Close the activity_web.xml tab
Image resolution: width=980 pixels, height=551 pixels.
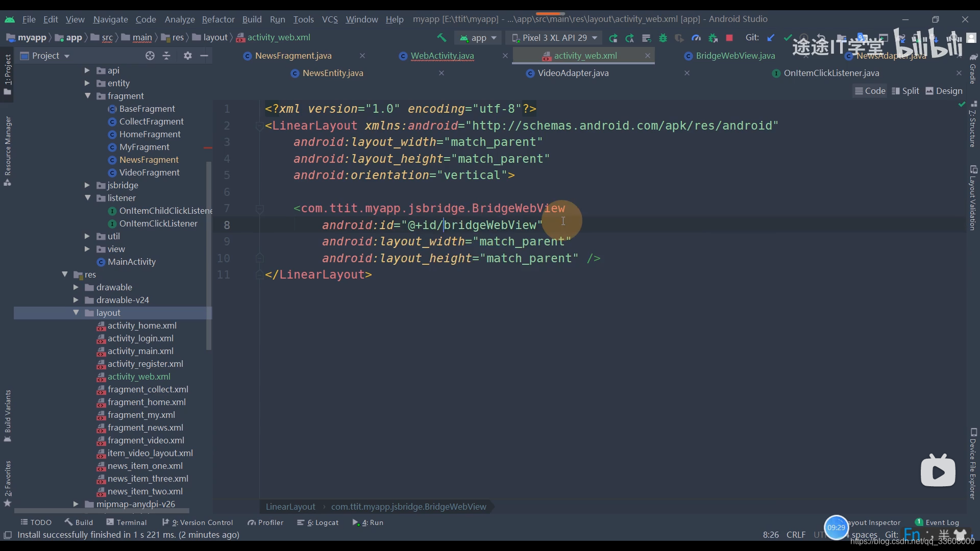coord(647,56)
